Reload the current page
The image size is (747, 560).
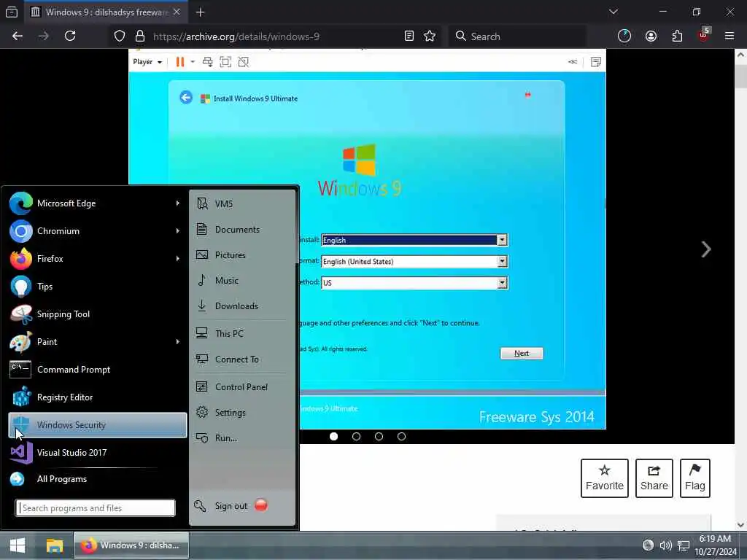pyautogui.click(x=70, y=36)
